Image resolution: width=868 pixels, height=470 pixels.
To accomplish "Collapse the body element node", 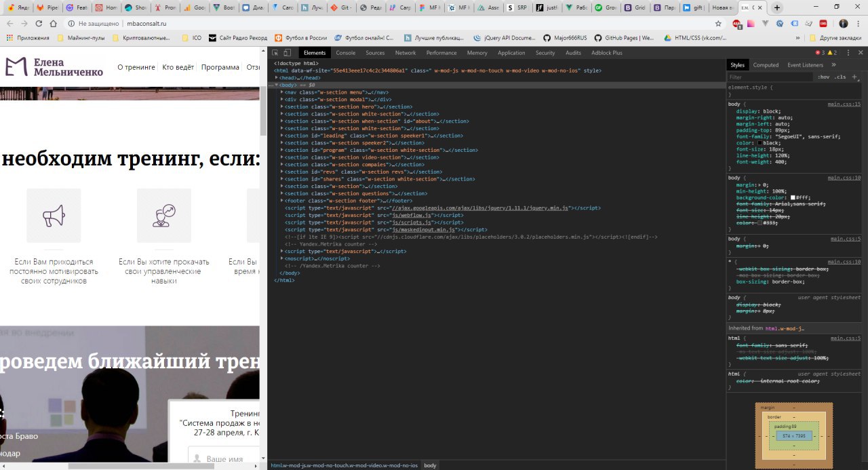I will click(x=277, y=85).
